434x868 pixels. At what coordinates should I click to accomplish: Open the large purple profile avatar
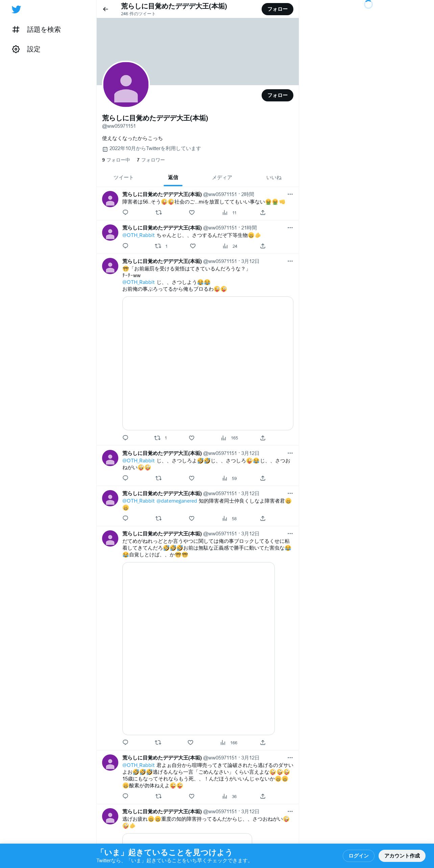[126, 85]
